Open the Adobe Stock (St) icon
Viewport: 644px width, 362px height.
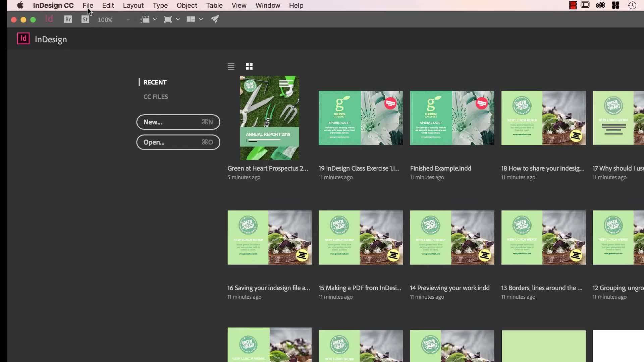tap(85, 19)
